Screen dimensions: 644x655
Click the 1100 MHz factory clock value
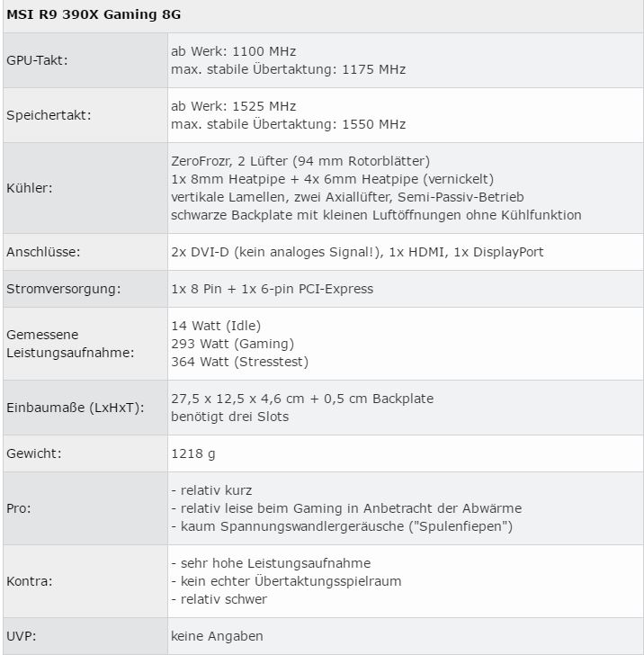pyautogui.click(x=264, y=51)
